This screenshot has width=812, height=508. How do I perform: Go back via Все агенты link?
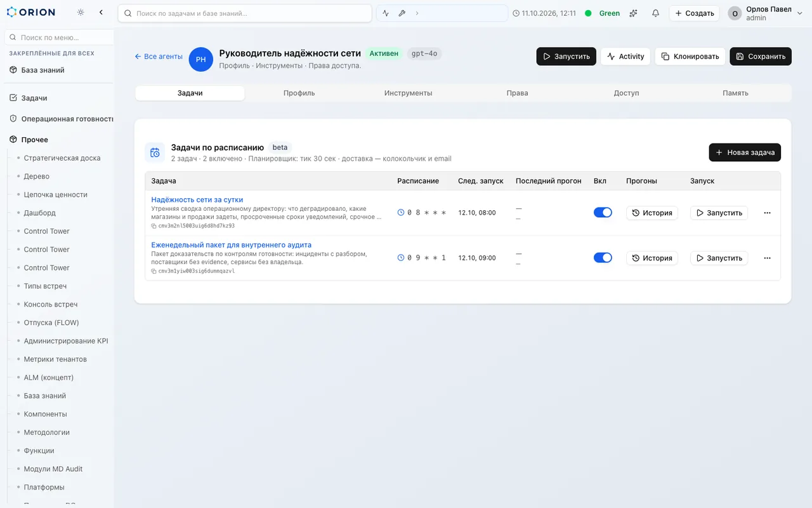coord(159,57)
